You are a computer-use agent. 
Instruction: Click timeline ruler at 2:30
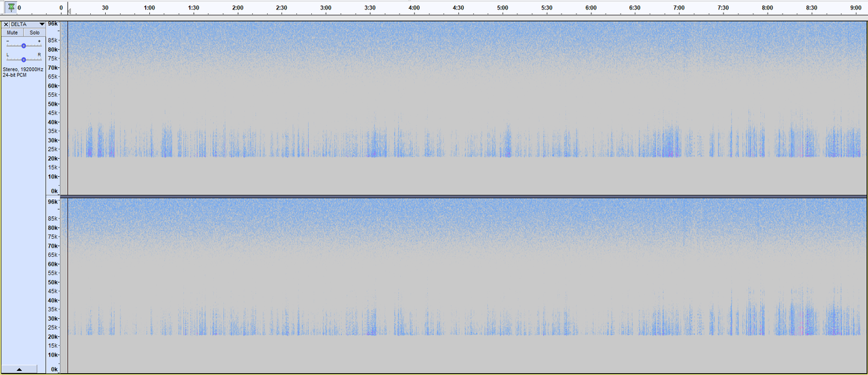pos(281,7)
